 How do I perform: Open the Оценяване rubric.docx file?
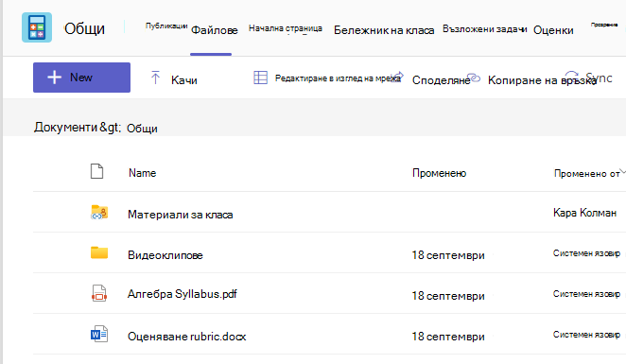point(187,337)
